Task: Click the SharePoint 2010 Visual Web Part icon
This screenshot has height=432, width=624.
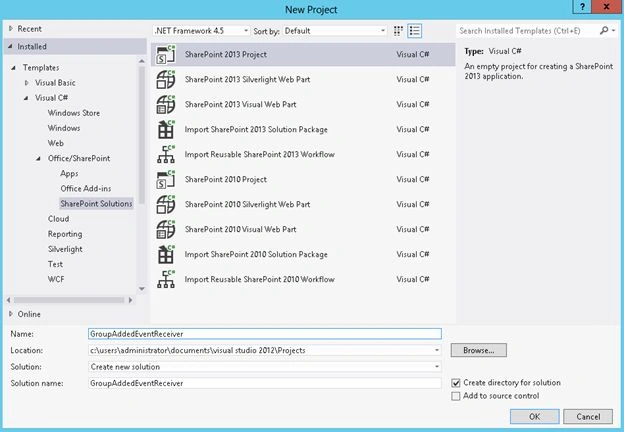Action: click(166, 230)
